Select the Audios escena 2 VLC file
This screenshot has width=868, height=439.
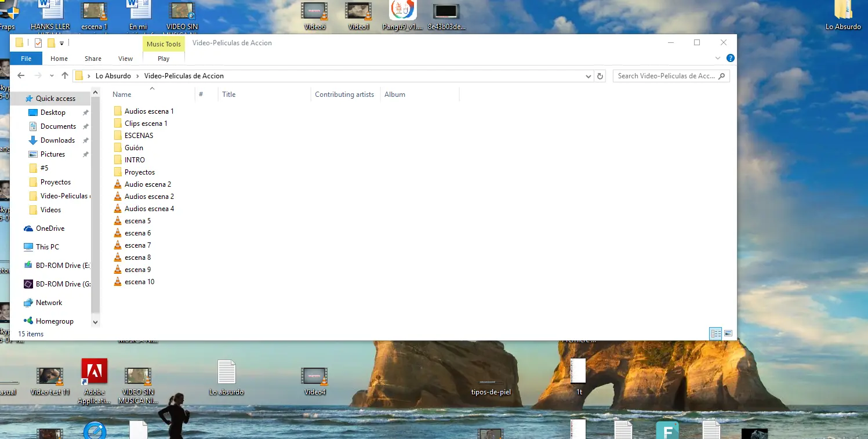coord(144,196)
